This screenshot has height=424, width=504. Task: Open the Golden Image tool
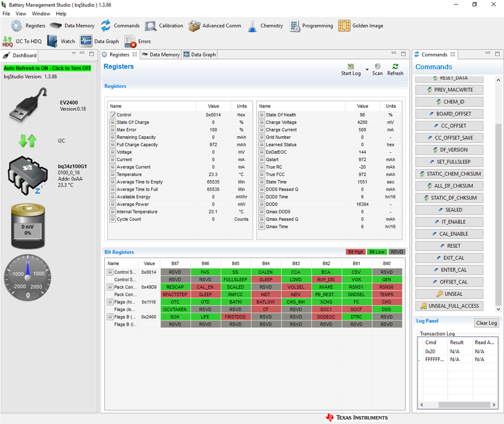click(x=361, y=26)
